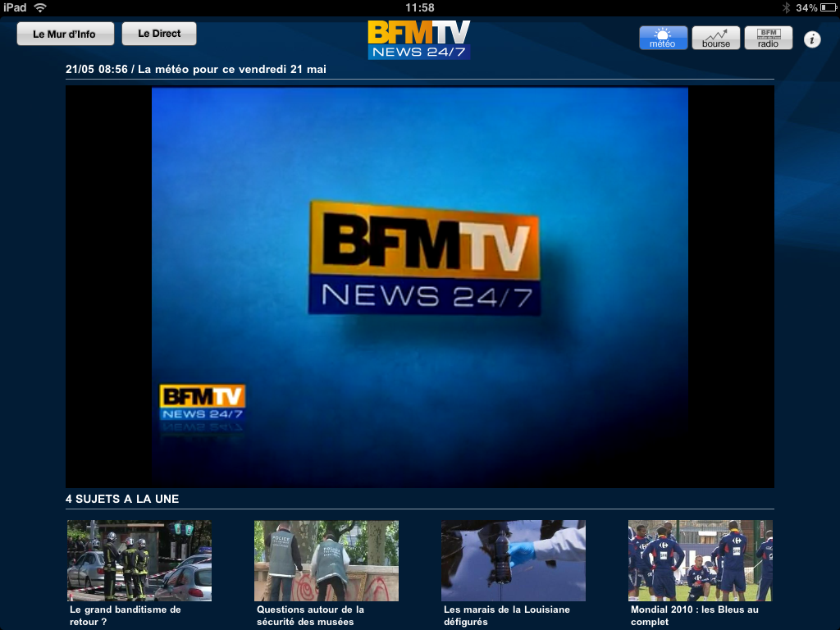The image size is (840, 630).
Task: Tap the Bluetooth status icon
Action: pyautogui.click(x=786, y=7)
